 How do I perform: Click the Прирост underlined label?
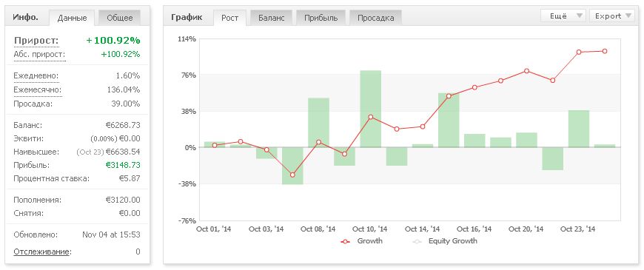(x=36, y=41)
